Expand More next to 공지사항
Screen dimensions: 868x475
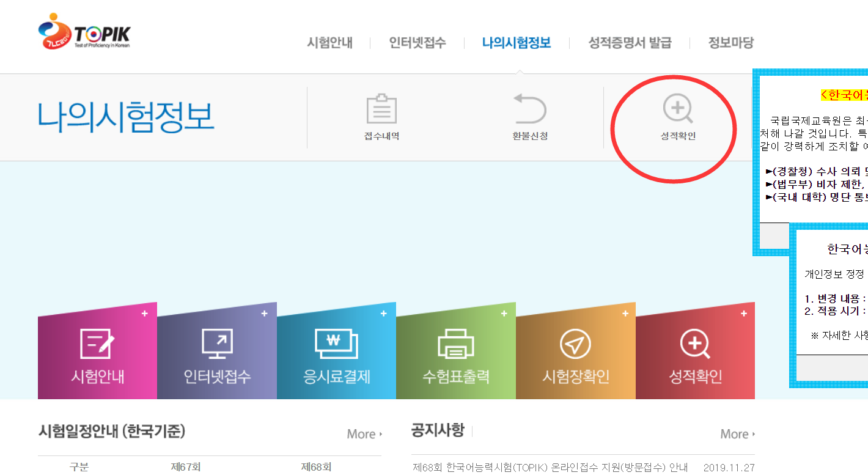point(737,434)
